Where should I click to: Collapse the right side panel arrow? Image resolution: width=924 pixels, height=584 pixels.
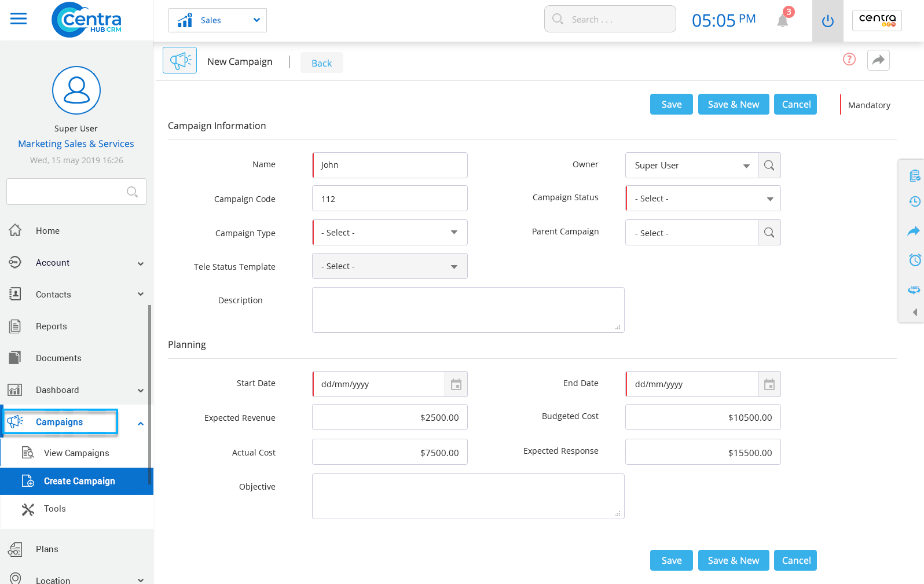tap(915, 313)
